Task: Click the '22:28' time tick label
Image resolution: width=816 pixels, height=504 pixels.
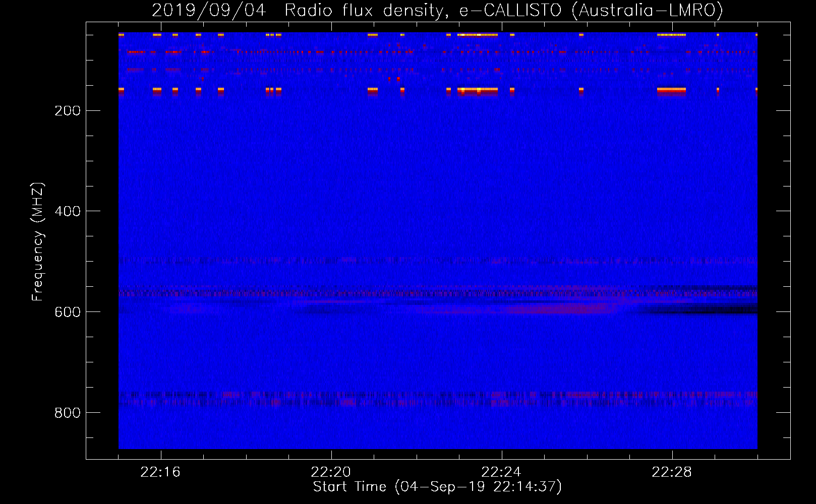Action: point(672,472)
